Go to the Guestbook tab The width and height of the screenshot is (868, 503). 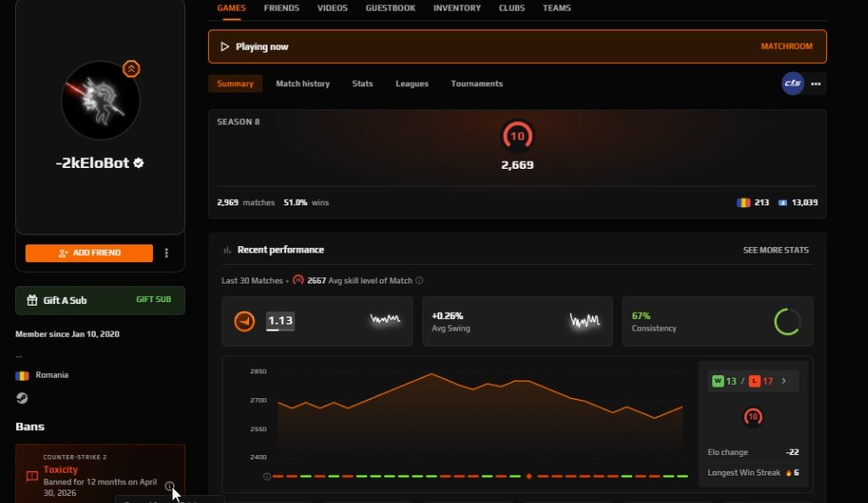[390, 8]
